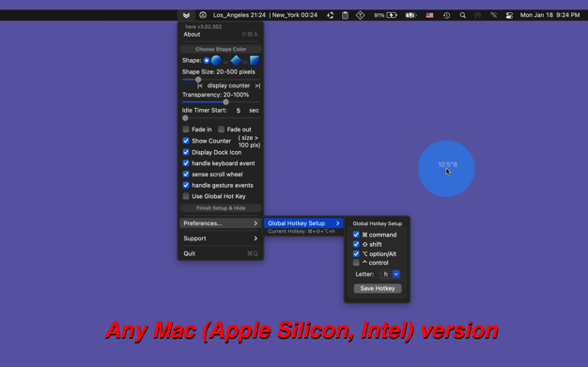Click the US flag input source icon
Screen dimensions: 588x367
pyautogui.click(x=430, y=15)
